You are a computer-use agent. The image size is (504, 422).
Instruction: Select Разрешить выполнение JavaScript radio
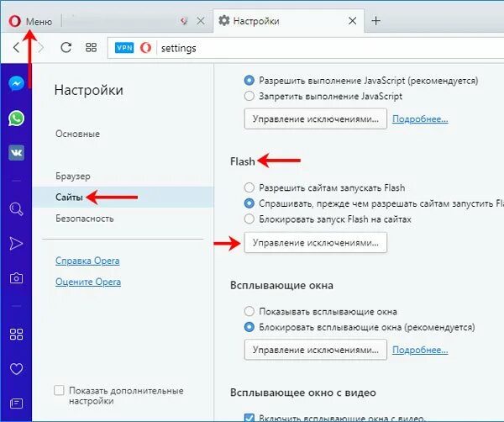(249, 80)
